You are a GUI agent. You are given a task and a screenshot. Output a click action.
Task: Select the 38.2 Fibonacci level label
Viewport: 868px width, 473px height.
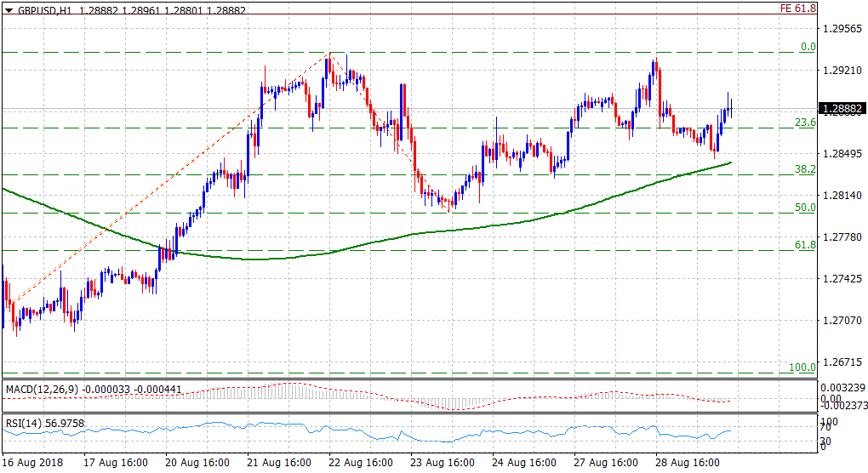[x=805, y=169]
